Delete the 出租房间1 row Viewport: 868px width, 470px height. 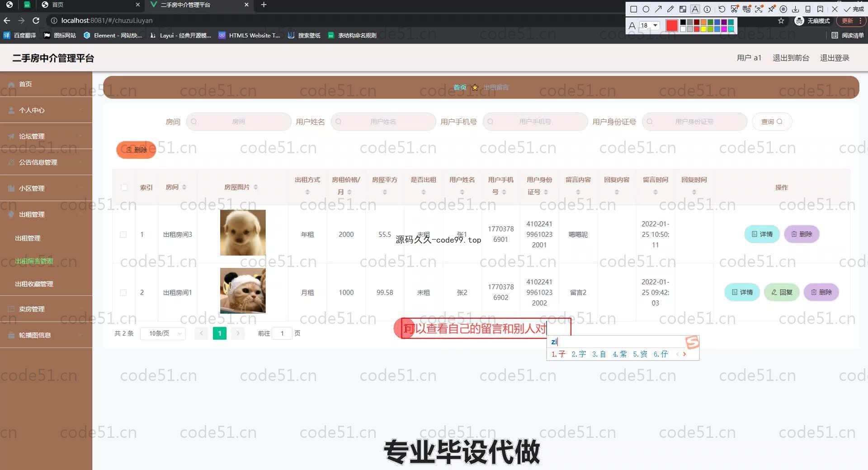[x=821, y=292]
